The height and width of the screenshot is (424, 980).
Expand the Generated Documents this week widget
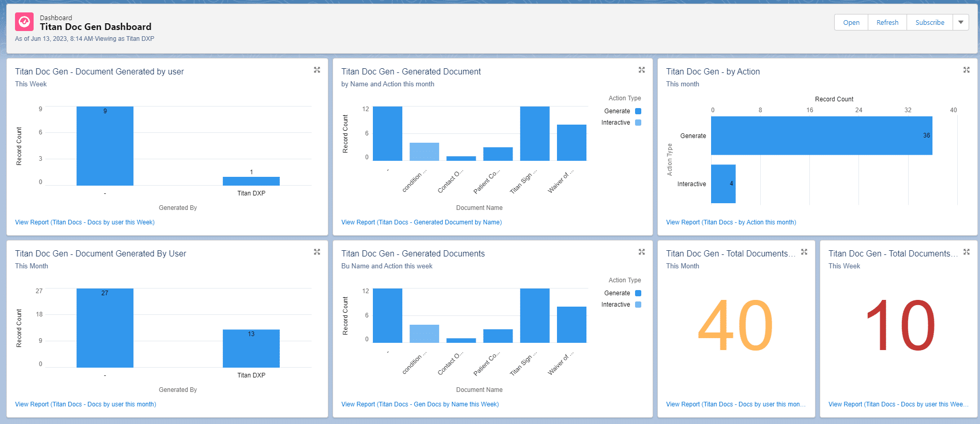[x=641, y=252]
